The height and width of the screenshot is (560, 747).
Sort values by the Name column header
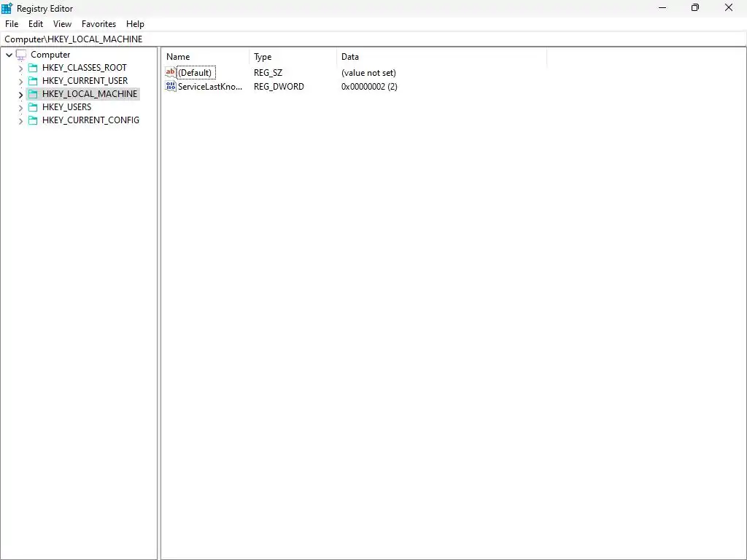point(205,57)
